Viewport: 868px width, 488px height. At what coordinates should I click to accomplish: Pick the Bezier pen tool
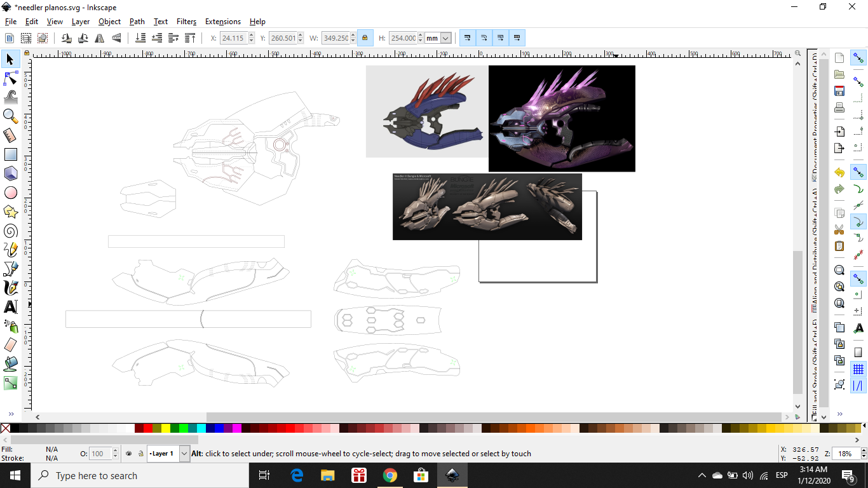[10, 269]
